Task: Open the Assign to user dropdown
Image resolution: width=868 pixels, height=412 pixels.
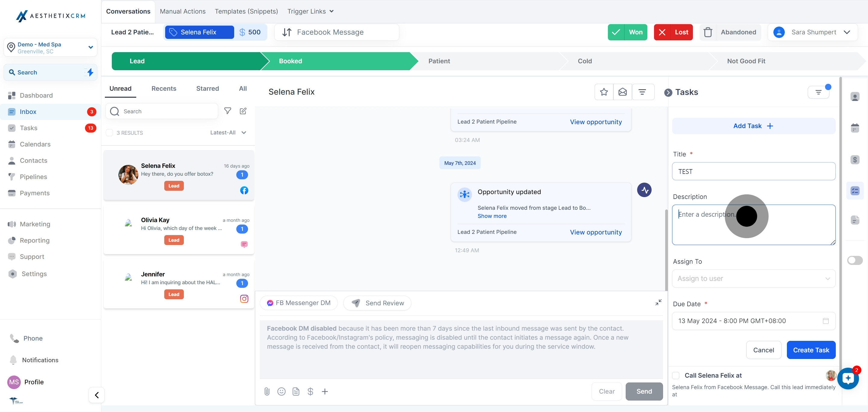Action: tap(753, 278)
